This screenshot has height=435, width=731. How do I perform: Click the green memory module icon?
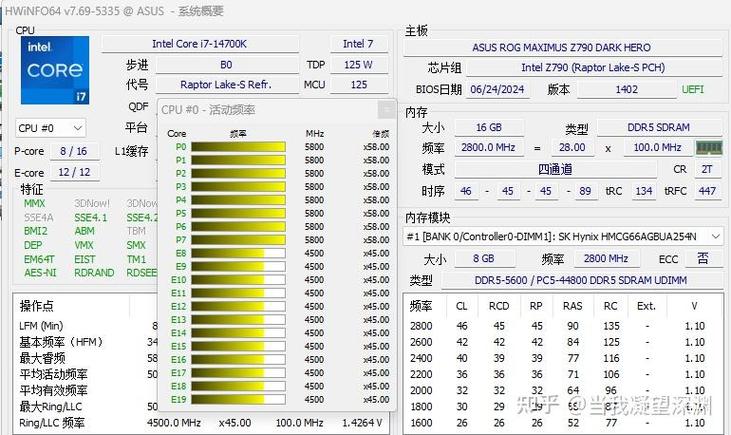[x=709, y=148]
